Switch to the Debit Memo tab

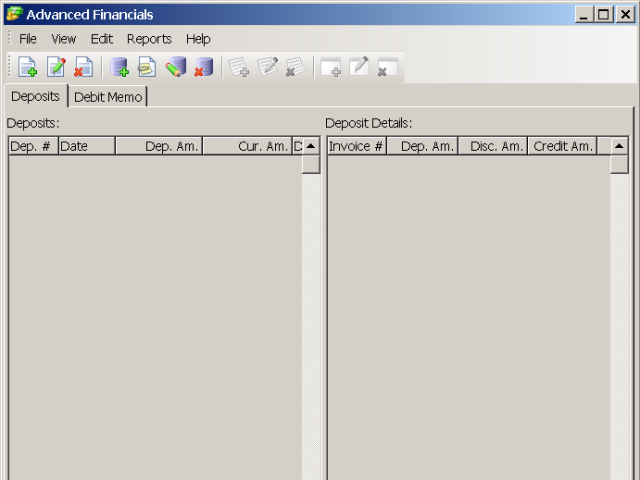[x=108, y=97]
